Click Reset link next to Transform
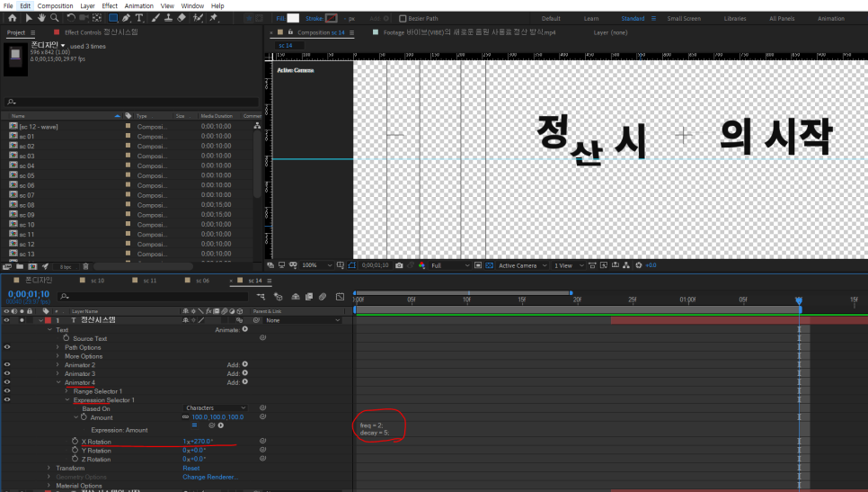This screenshot has width=868, height=492. coord(191,469)
